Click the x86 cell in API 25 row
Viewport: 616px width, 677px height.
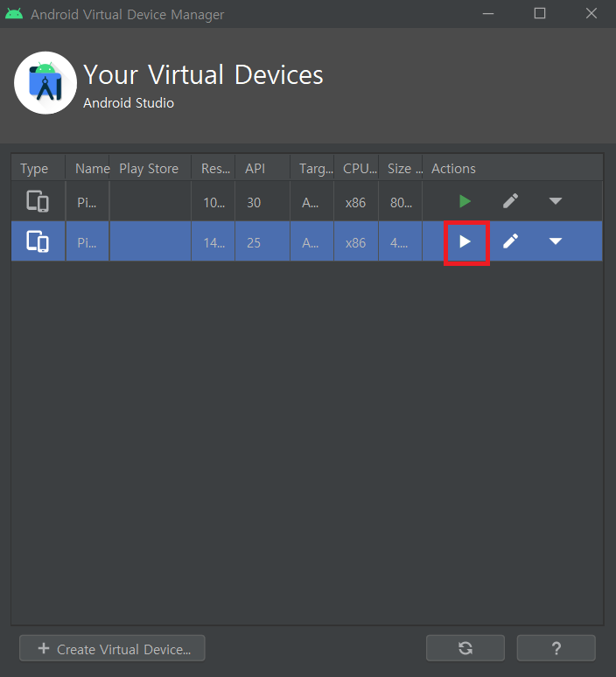click(x=356, y=241)
